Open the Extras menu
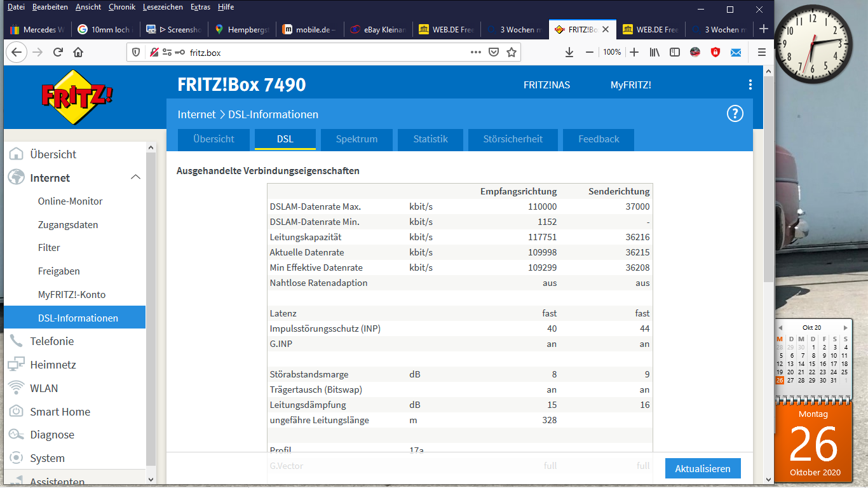This screenshot has height=488, width=868. pyautogui.click(x=201, y=7)
